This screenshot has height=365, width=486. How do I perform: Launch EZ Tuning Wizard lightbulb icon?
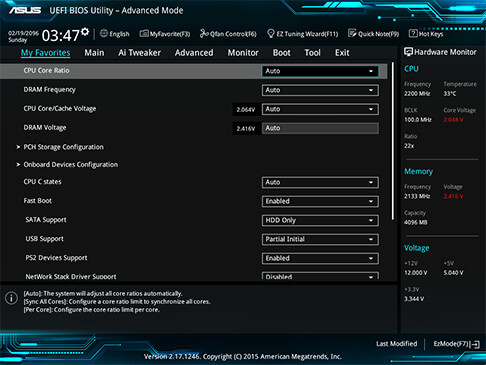click(271, 33)
